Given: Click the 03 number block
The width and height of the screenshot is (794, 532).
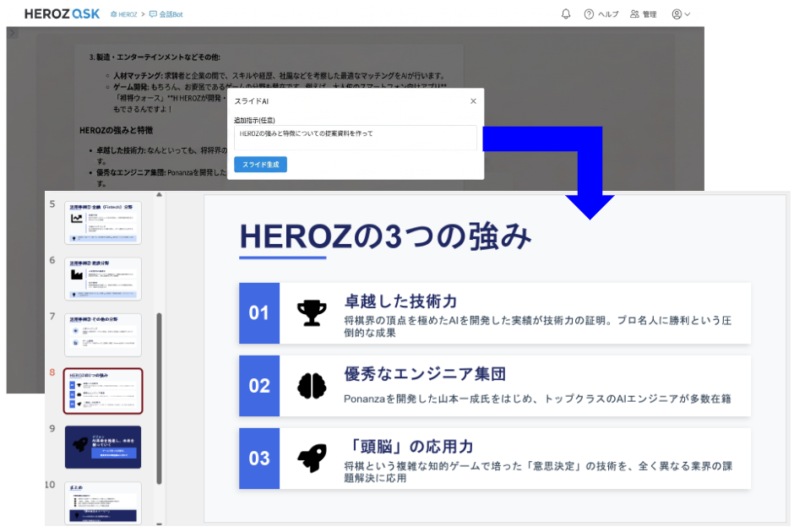Looking at the screenshot, I should (258, 458).
